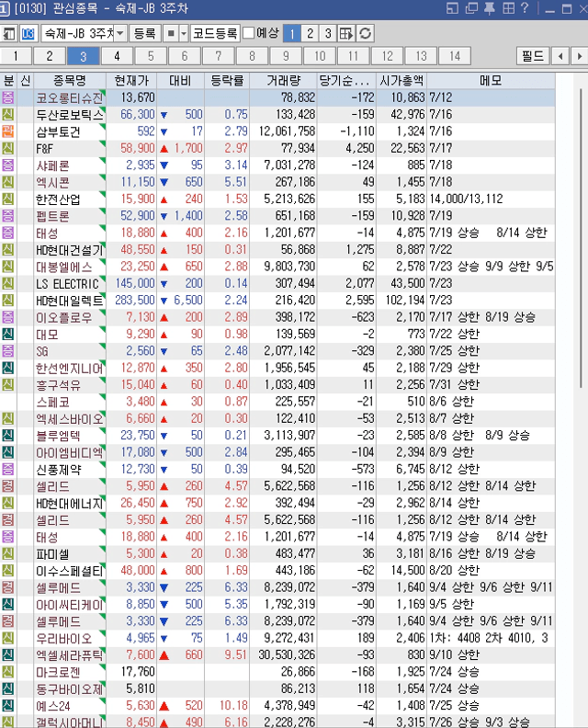Select view mode 3 toggle
The width and height of the screenshot is (588, 728).
328,33
